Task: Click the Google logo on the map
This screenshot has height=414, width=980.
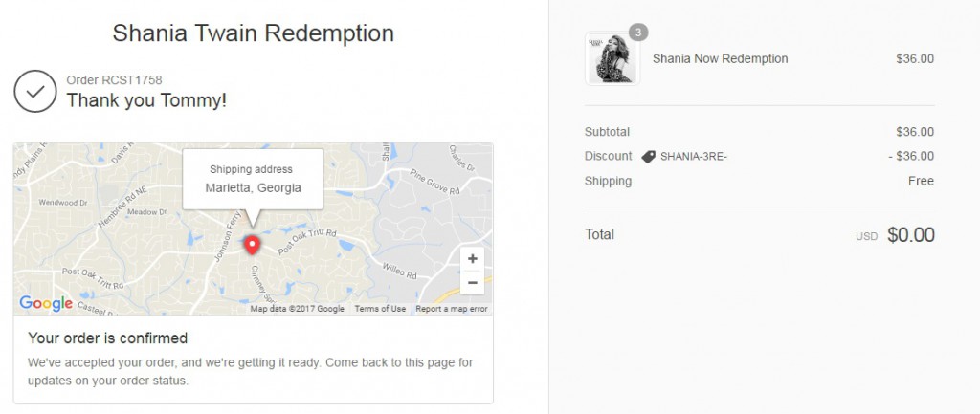Action: point(46,304)
